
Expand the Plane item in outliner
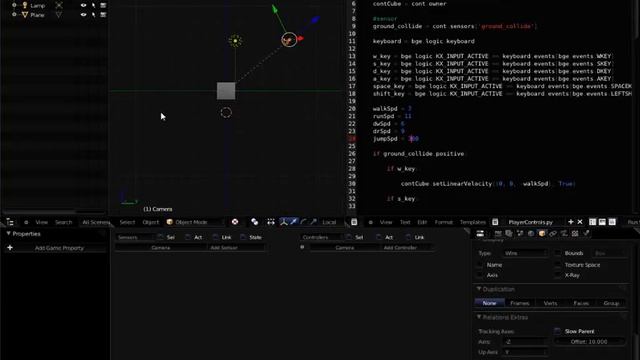[x=14, y=15]
